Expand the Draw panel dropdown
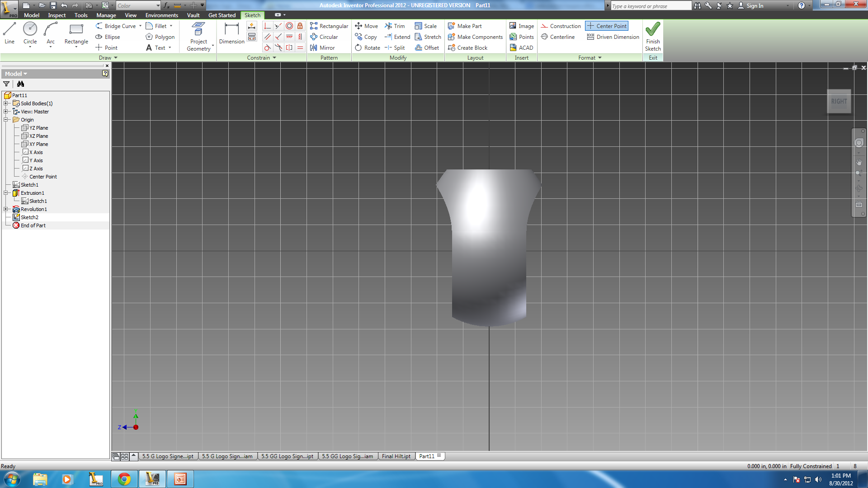The width and height of the screenshot is (868, 488). pos(108,57)
